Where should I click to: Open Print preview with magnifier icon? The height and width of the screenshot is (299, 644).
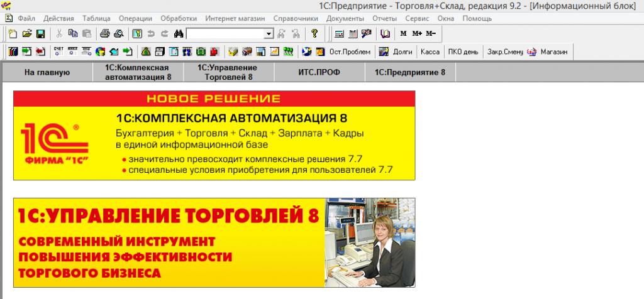[x=118, y=34]
